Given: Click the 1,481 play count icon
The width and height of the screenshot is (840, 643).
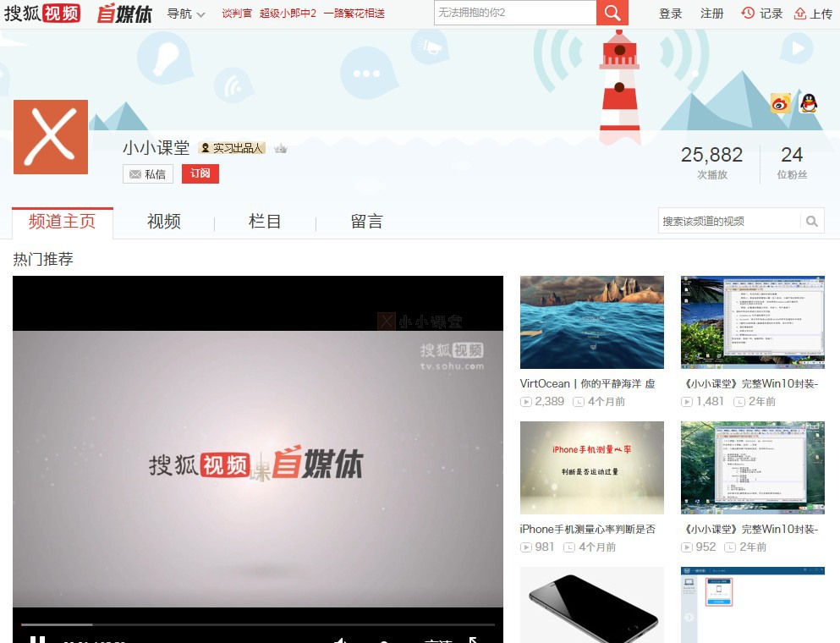Looking at the screenshot, I should click(x=687, y=402).
